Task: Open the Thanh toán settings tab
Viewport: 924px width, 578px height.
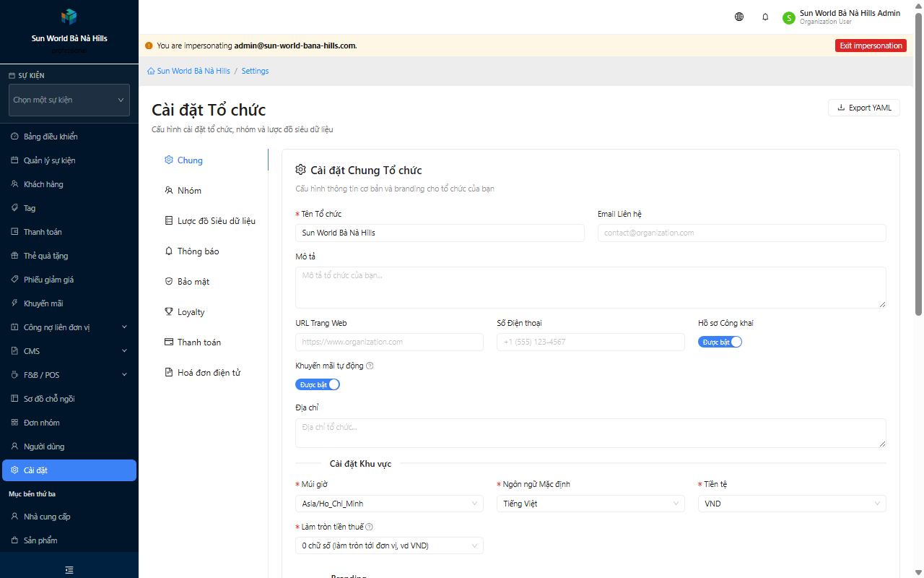Action: click(210, 342)
